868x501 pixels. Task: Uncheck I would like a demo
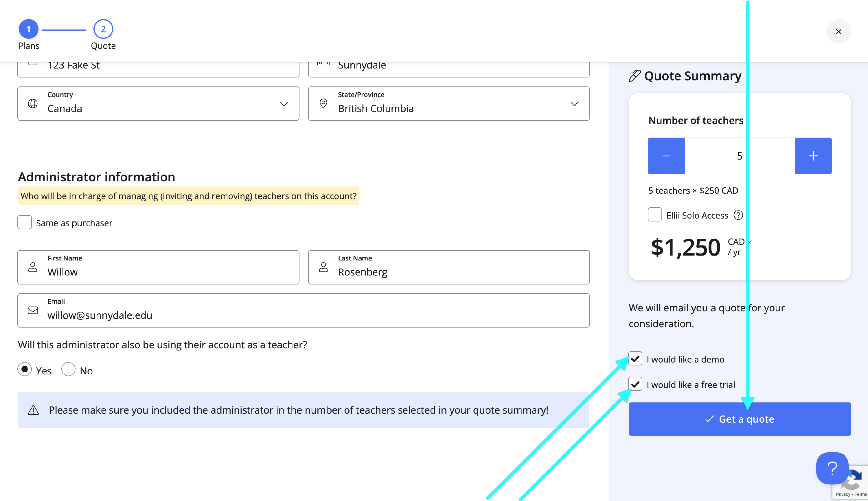(x=635, y=358)
